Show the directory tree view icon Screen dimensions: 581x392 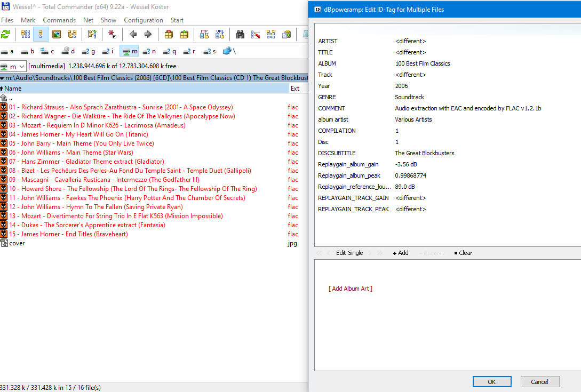72,35
